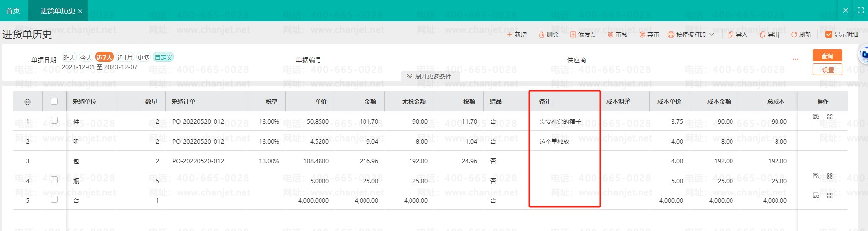
Task: Select the 近1月 date range option
Action: pos(125,57)
